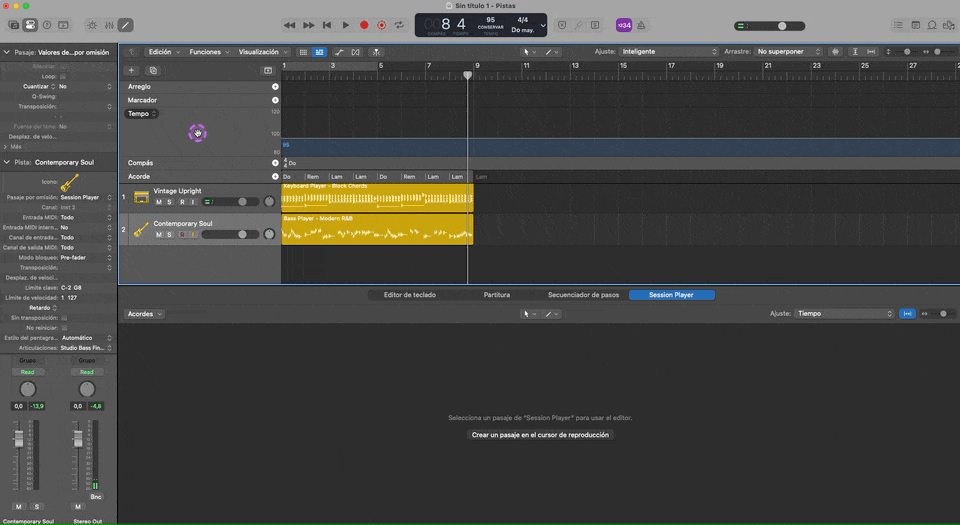Screen dimensions: 960x525
Task: Start playback with the Play button
Action: [x=345, y=25]
